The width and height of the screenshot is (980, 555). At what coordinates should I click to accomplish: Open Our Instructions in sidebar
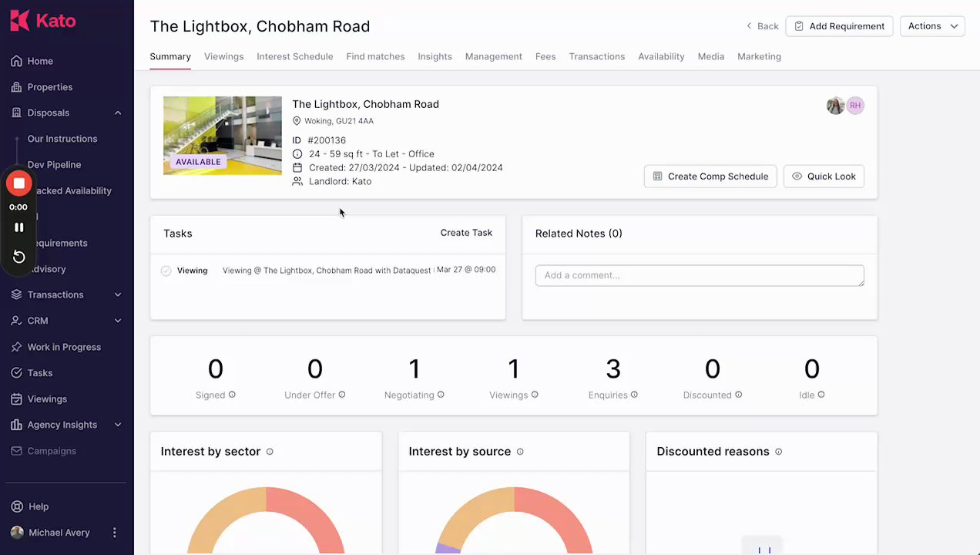62,139
